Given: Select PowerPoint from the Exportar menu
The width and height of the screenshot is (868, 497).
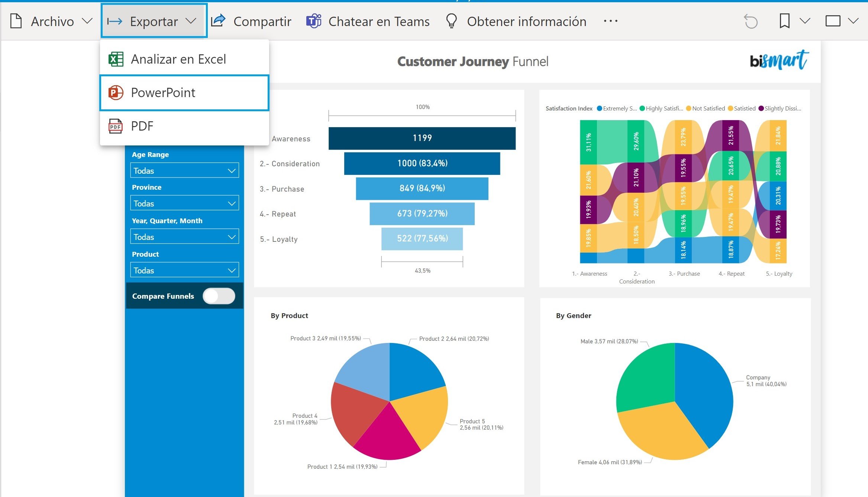Looking at the screenshot, I should 163,93.
